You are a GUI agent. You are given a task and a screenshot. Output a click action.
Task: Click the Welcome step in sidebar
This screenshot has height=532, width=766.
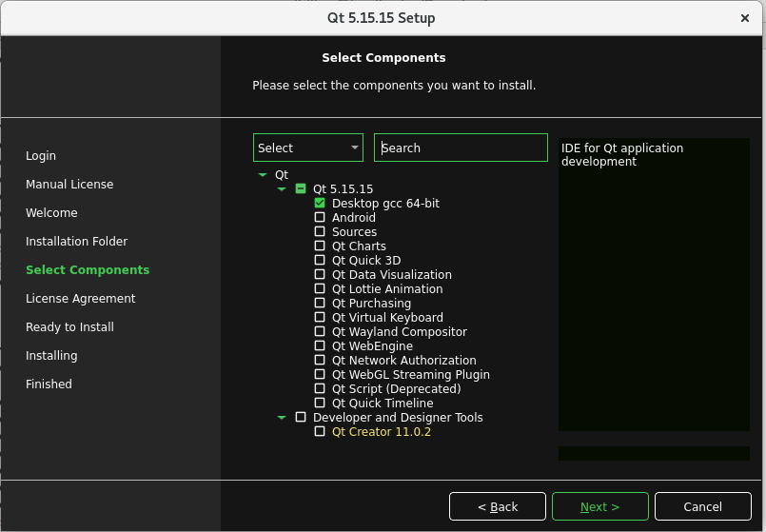click(51, 212)
